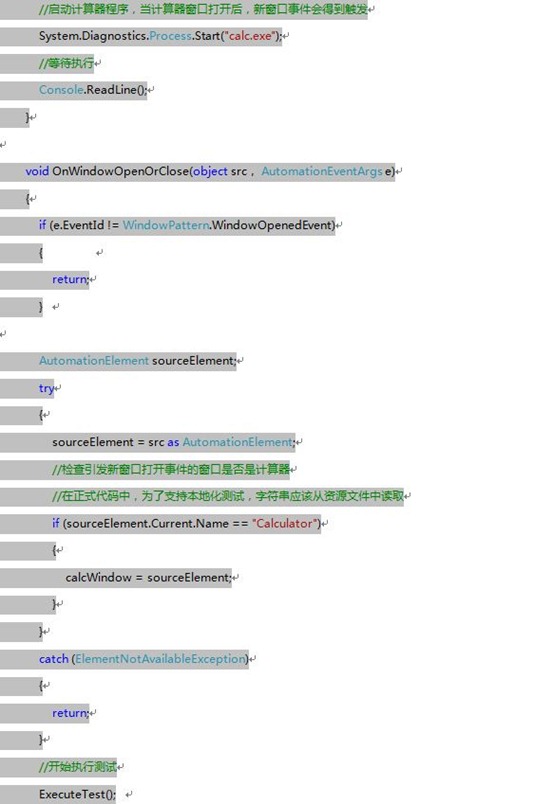The height and width of the screenshot is (804, 553).
Task: Click the //在正式代码中 comment line
Action: [x=228, y=496]
